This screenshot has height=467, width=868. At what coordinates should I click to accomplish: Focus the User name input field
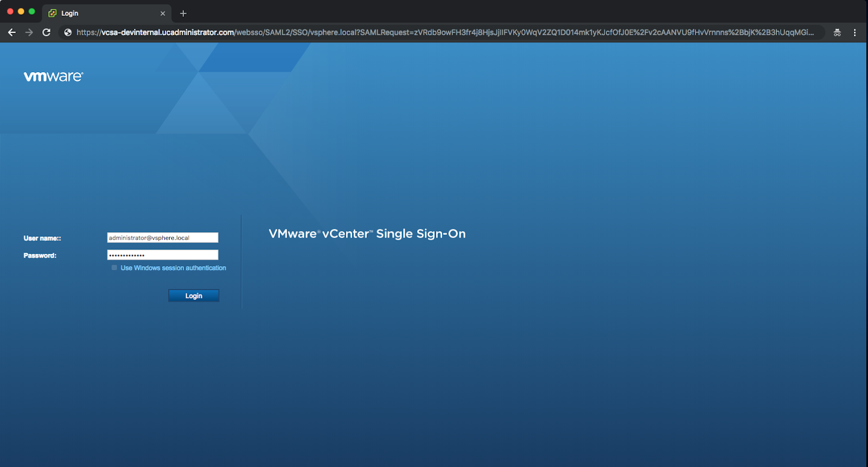(x=163, y=238)
